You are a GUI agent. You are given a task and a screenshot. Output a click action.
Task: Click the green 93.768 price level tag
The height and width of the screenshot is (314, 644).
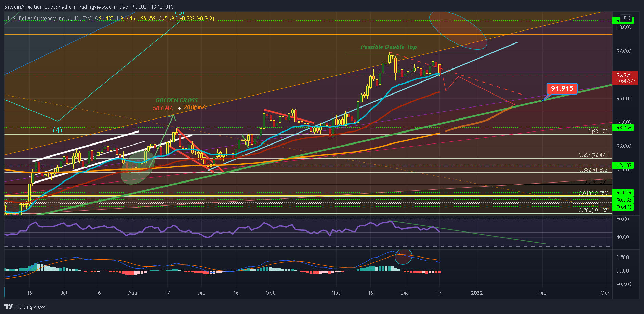pos(623,128)
